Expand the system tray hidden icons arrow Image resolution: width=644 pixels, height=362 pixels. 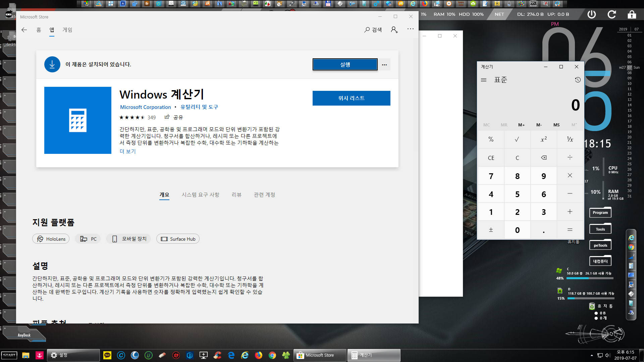tap(592, 355)
